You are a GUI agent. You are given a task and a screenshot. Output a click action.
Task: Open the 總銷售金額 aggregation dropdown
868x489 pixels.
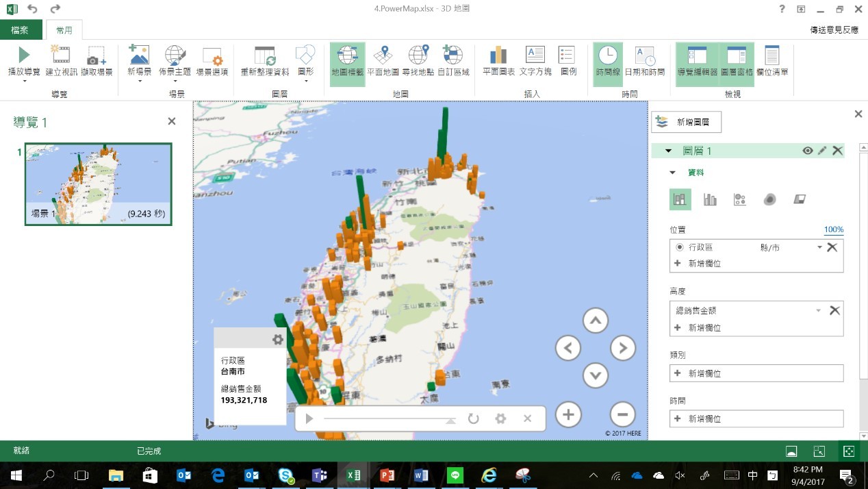819,310
